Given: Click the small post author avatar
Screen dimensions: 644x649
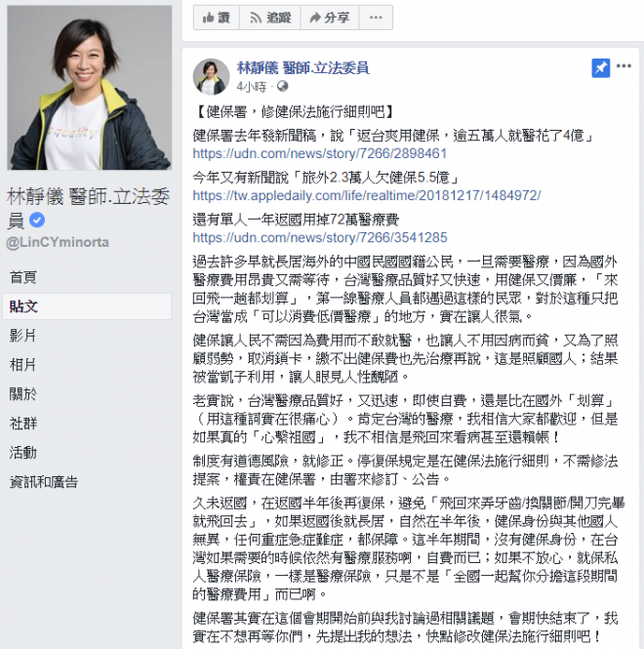Looking at the screenshot, I should (211, 77).
